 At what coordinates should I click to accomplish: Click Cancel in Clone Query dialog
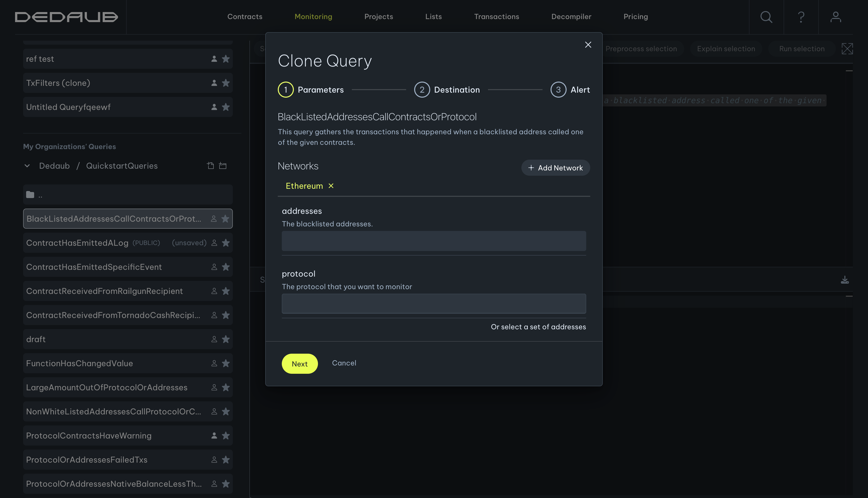point(344,363)
